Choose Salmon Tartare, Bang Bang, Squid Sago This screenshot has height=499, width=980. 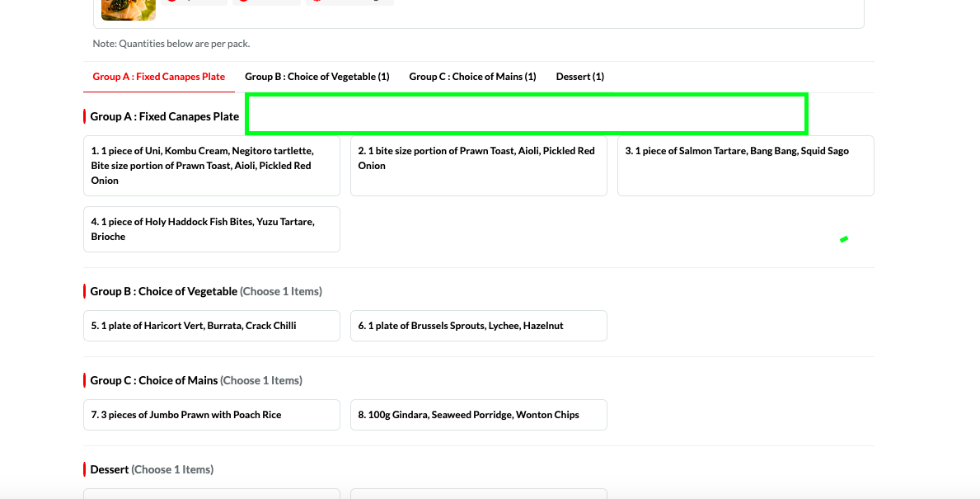coord(745,166)
